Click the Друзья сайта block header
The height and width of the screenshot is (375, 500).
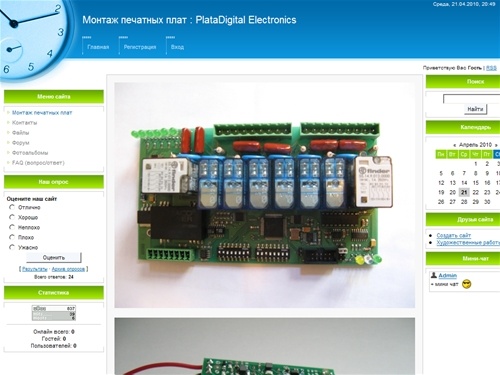[463, 219]
